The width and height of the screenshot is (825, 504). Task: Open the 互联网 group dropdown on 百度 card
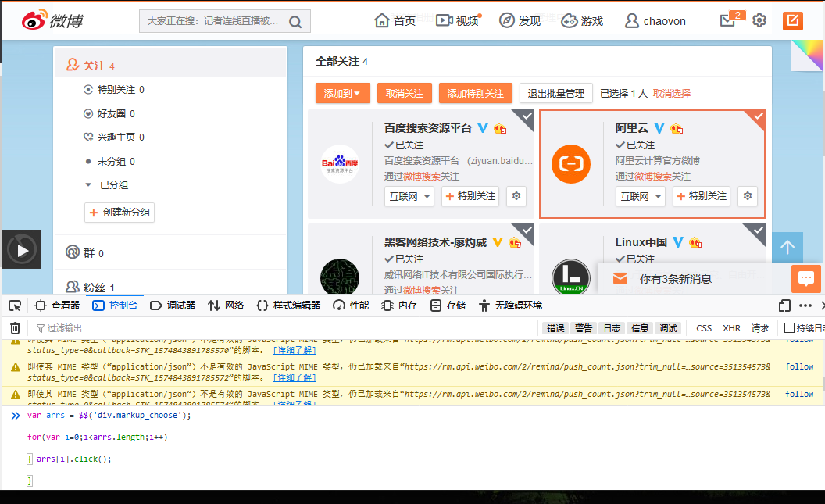point(409,196)
